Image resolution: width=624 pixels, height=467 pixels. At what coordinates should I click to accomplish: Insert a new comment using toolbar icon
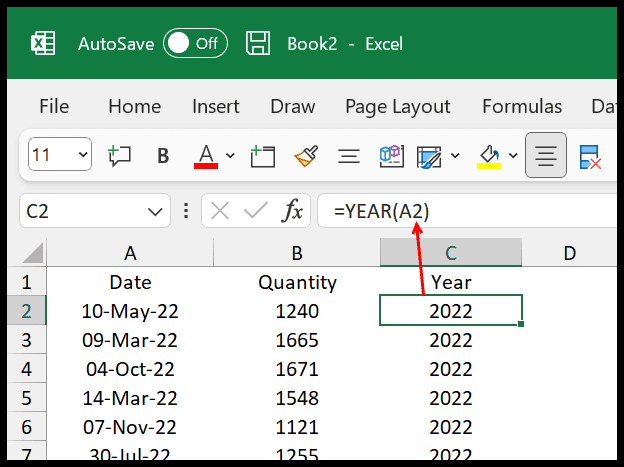click(120, 156)
